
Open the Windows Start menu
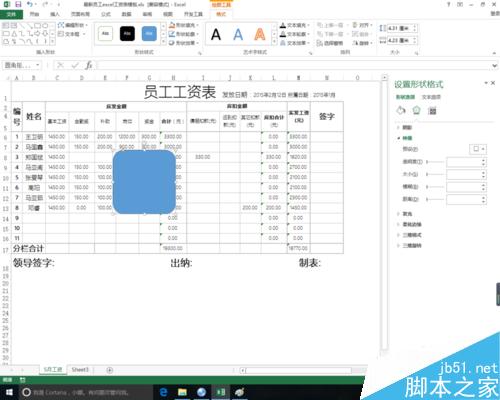click(9, 392)
